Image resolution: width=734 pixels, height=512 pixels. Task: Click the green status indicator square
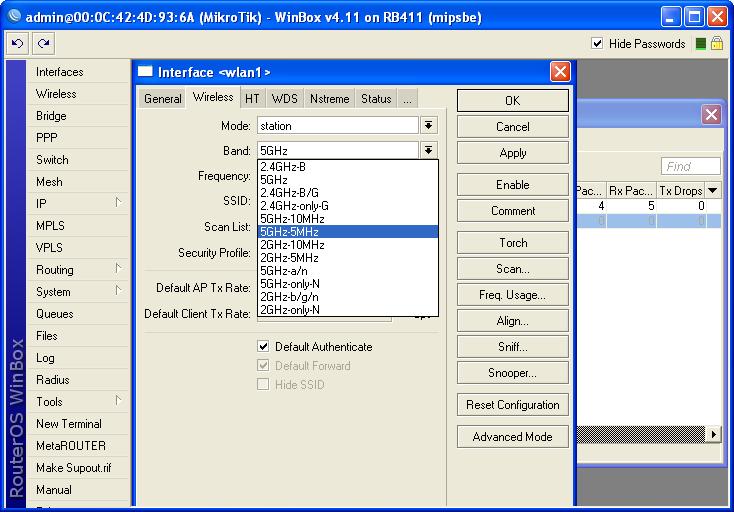(x=701, y=44)
